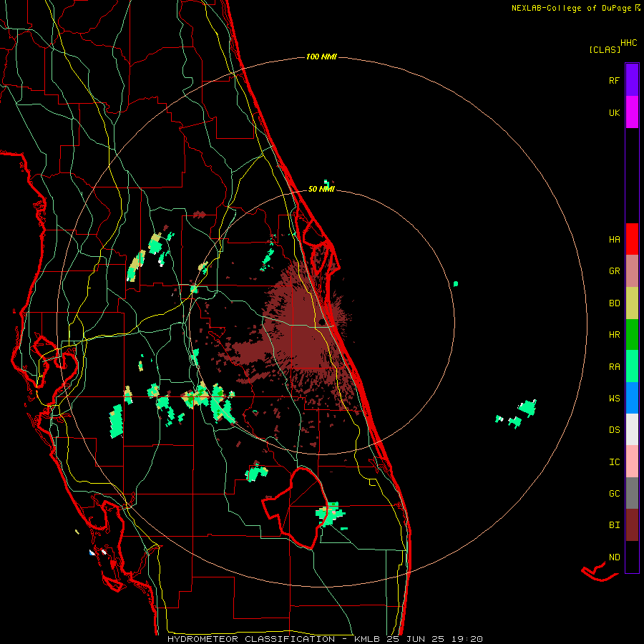The height and width of the screenshot is (644, 644).
Task: Click the HA red legend swatch
Action: (632, 239)
